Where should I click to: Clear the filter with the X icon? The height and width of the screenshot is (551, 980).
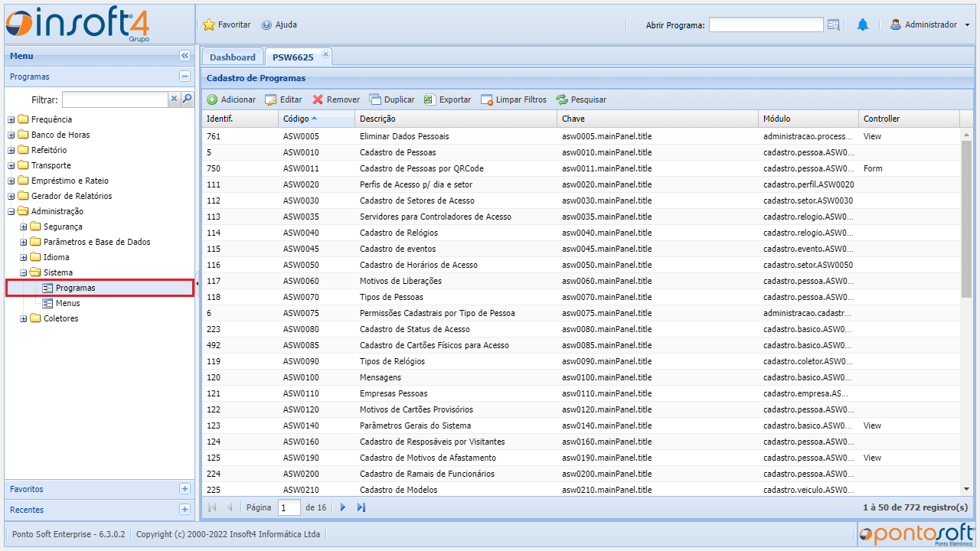pos(174,99)
